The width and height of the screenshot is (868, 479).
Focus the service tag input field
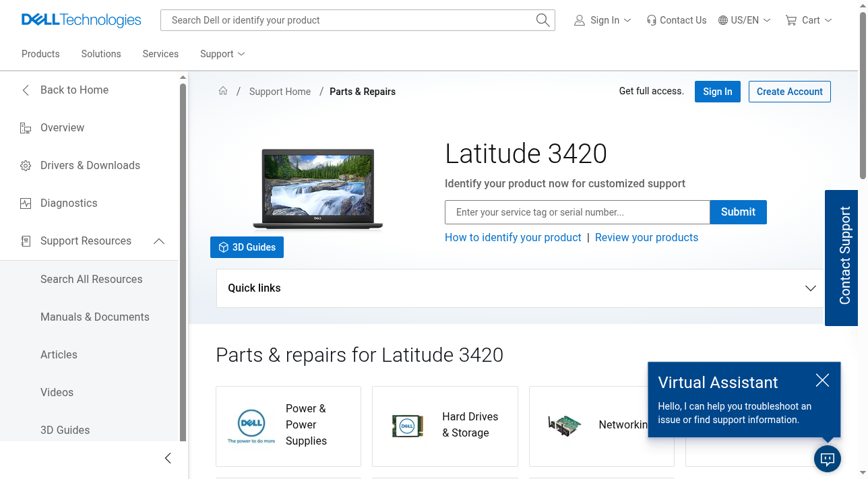coord(578,212)
